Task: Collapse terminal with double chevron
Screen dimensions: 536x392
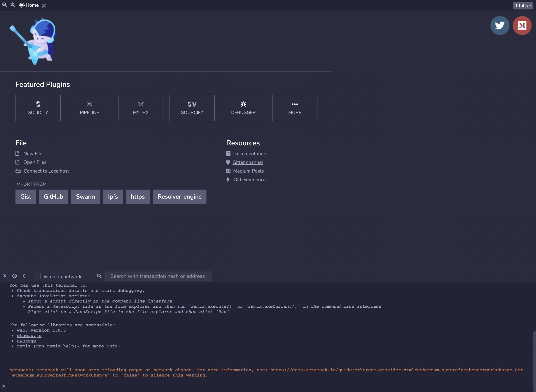Action: 5,276
